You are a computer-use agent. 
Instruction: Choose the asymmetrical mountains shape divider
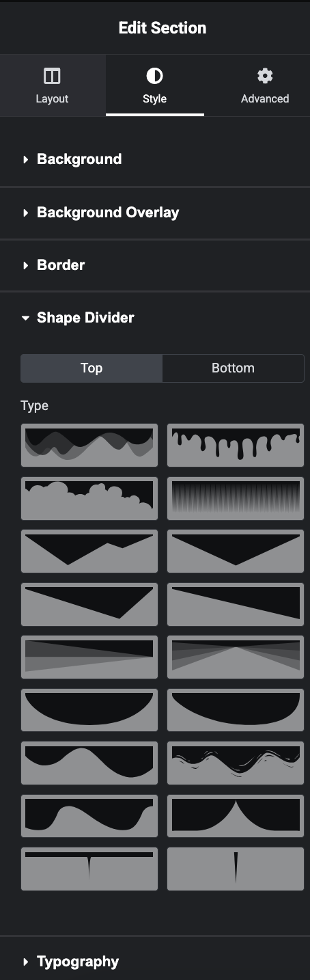[x=89, y=551]
